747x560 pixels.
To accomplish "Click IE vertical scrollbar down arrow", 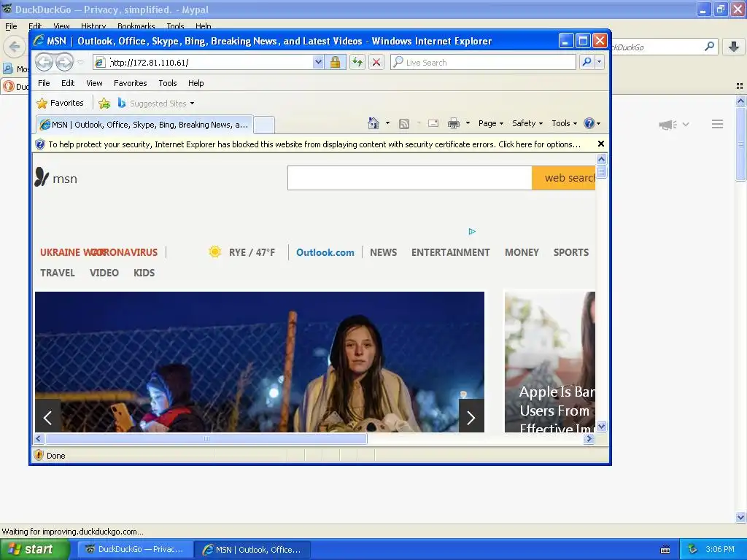I will tap(601, 426).
